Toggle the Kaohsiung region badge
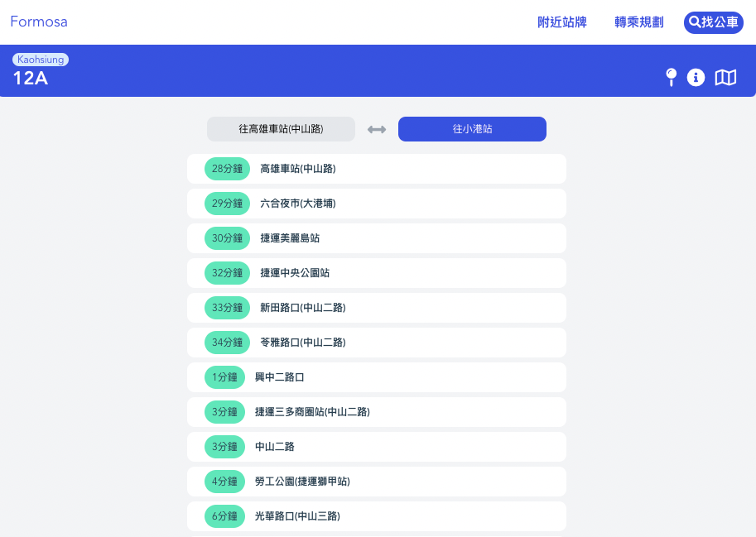Image resolution: width=756 pixels, height=537 pixels. point(41,60)
